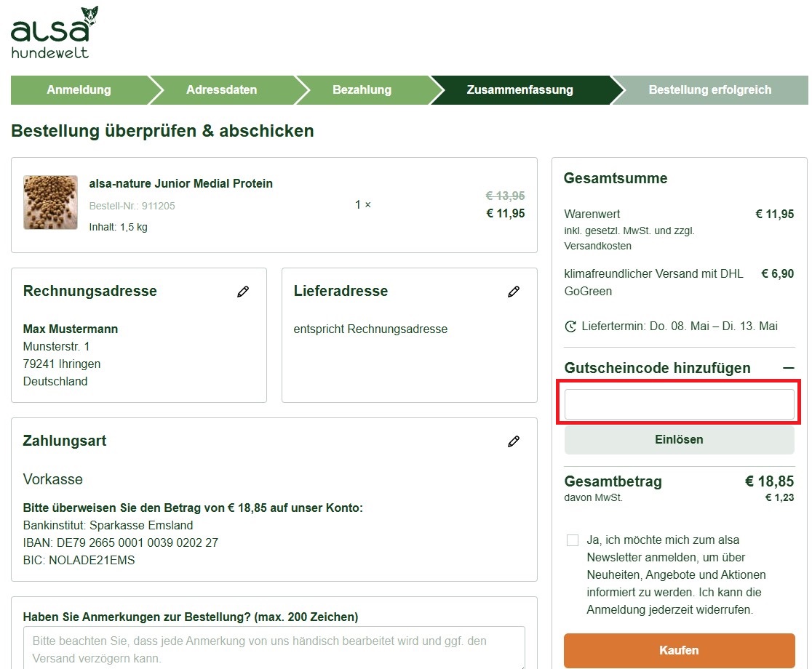The image size is (812, 669).
Task: Edit the Zahlungsart with pencil icon
Action: point(514,441)
